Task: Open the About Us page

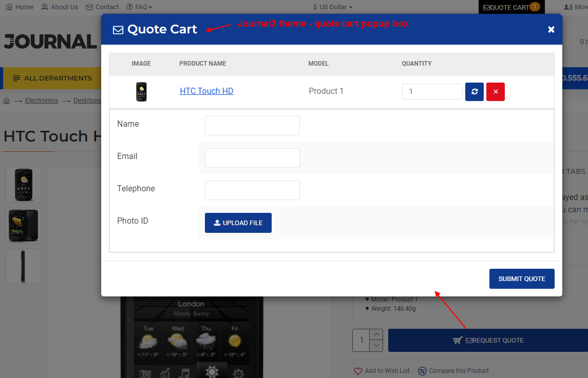Action: (x=60, y=7)
